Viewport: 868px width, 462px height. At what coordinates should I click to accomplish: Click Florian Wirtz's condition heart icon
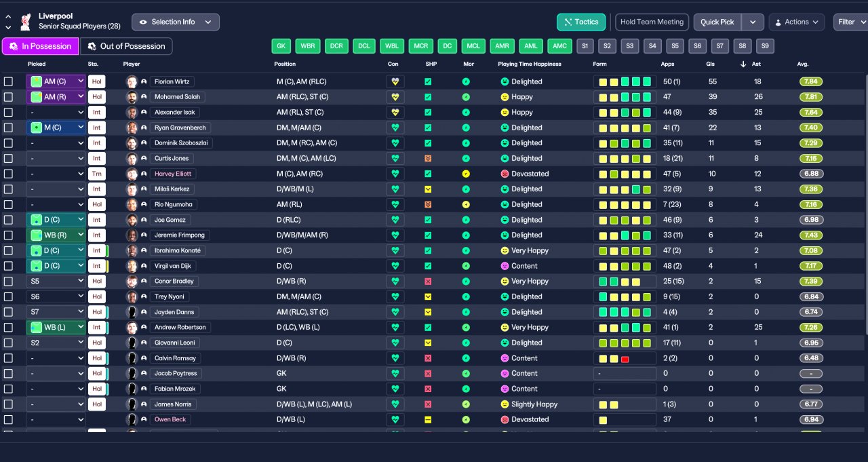click(394, 81)
